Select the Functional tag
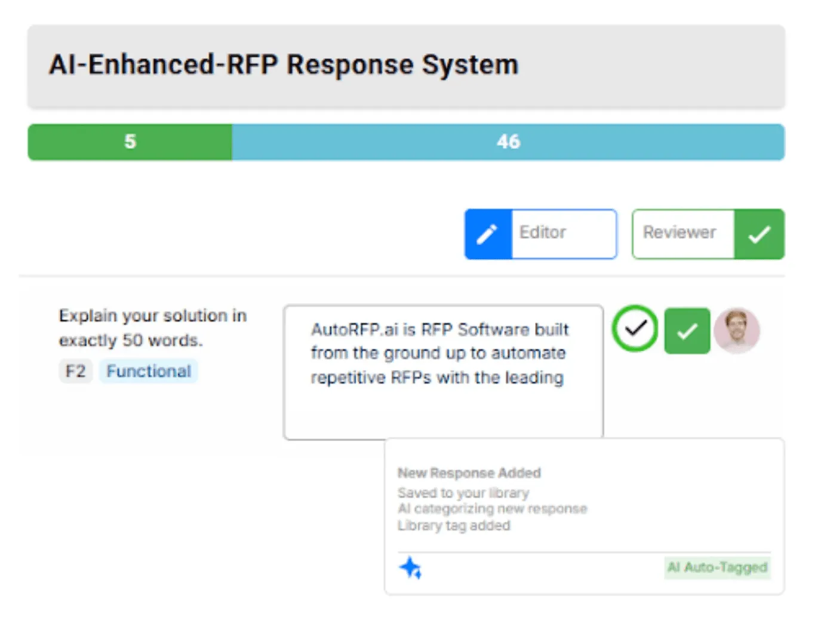 (x=149, y=371)
